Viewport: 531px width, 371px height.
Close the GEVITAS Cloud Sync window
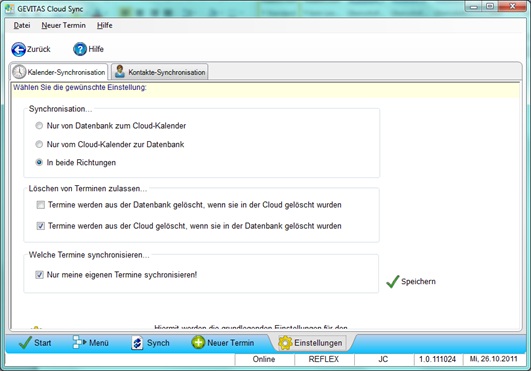(512, 7)
